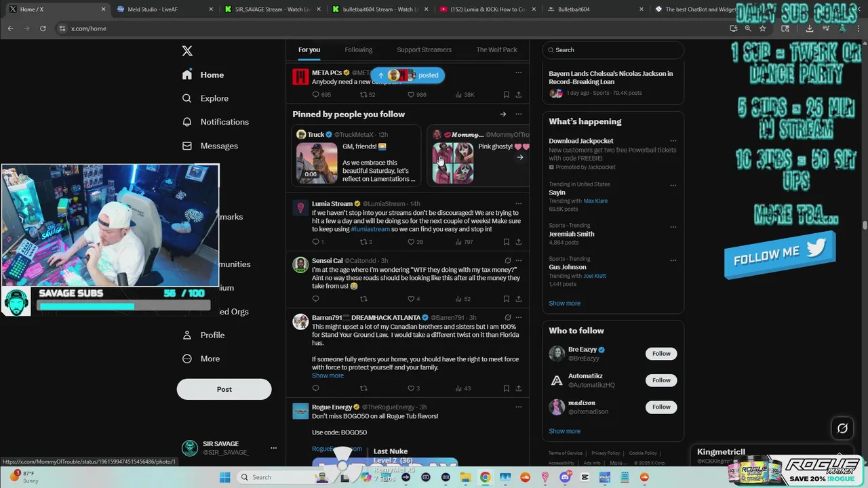The height and width of the screenshot is (488, 868).
Task: Share the Sensei Cal post
Action: [519, 299]
